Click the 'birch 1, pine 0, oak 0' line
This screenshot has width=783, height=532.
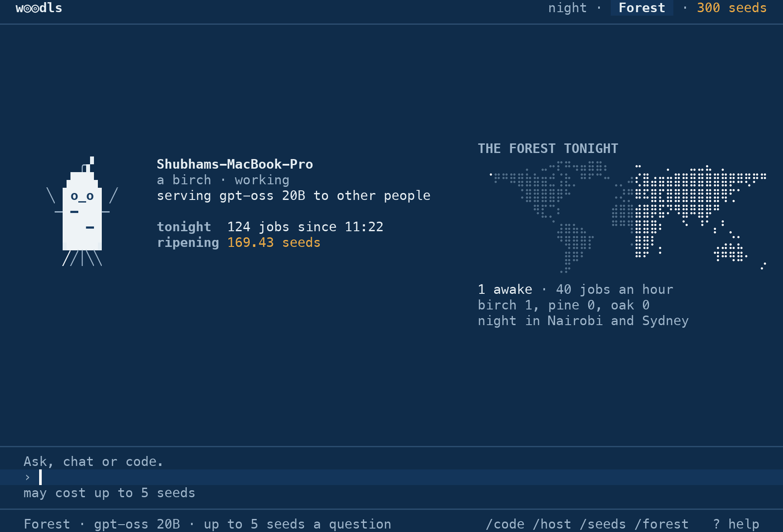[x=564, y=305]
